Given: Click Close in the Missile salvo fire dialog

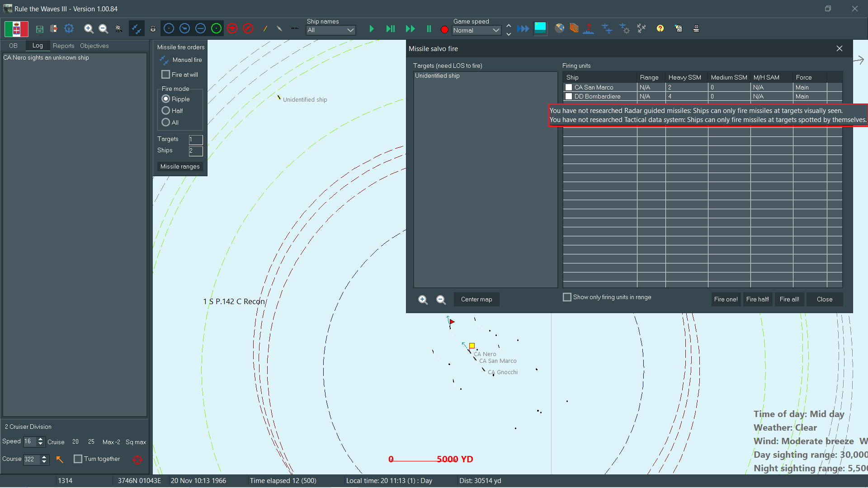Looking at the screenshot, I should point(825,299).
